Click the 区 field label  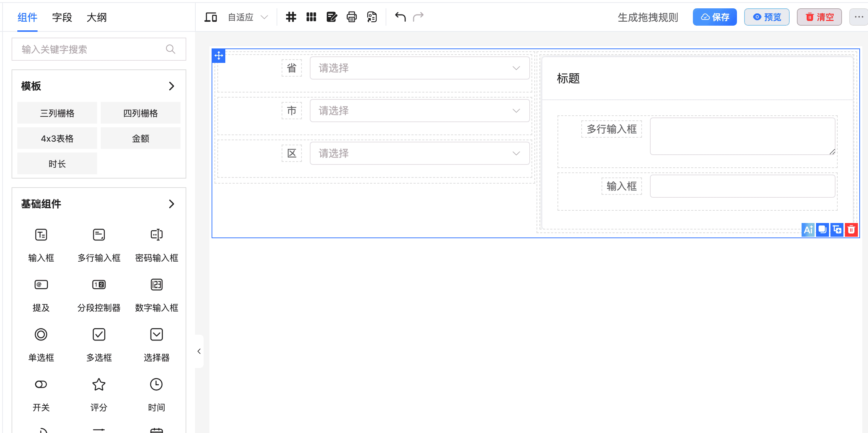(292, 153)
